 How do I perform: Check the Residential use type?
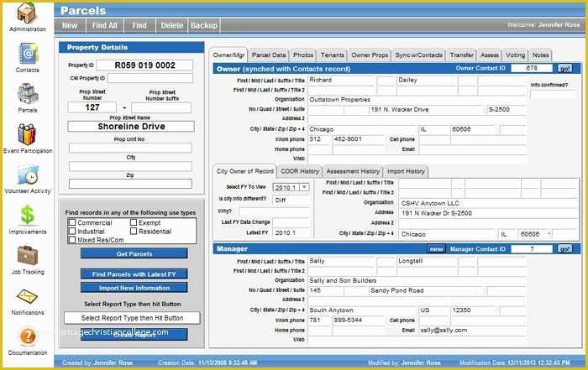tap(134, 231)
